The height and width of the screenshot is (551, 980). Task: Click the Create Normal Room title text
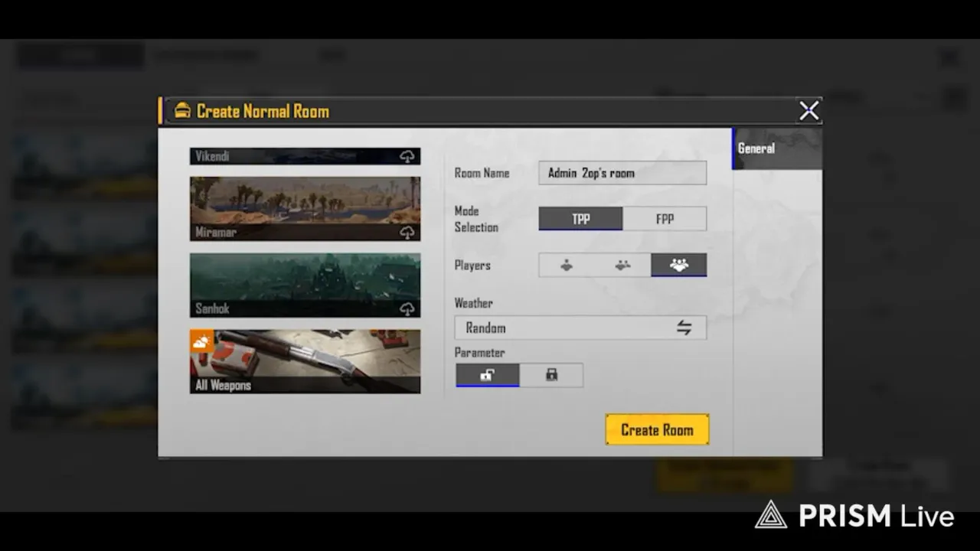pyautogui.click(x=263, y=111)
